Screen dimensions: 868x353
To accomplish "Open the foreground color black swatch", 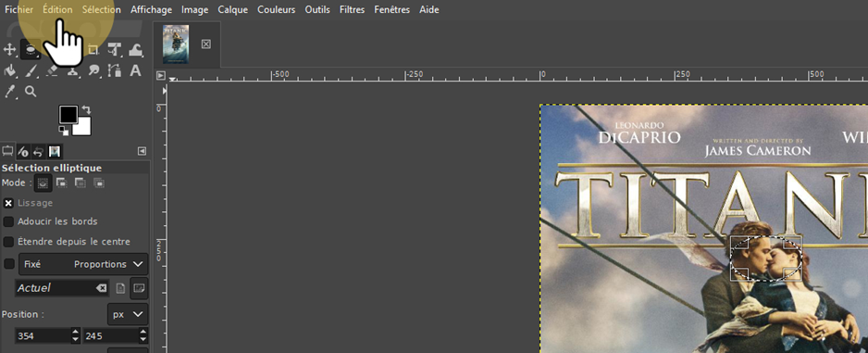I will tap(68, 114).
